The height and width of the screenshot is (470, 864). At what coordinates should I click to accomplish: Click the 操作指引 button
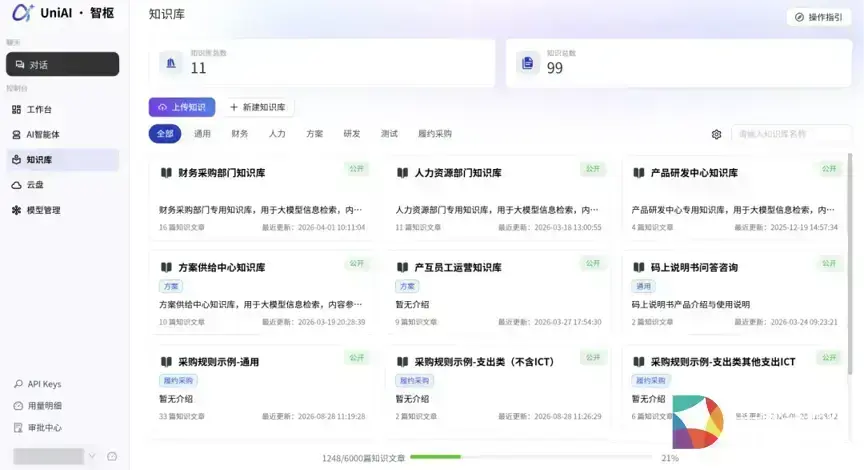click(x=819, y=17)
